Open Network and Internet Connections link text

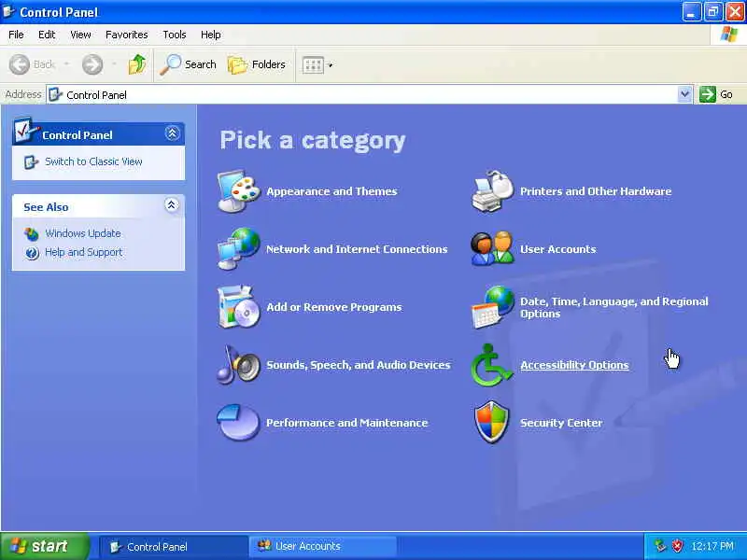357,249
